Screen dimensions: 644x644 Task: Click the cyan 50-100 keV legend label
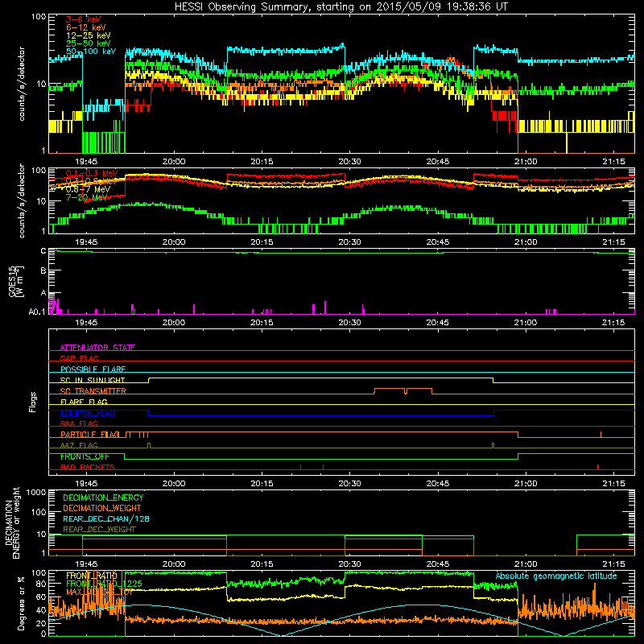91,52
